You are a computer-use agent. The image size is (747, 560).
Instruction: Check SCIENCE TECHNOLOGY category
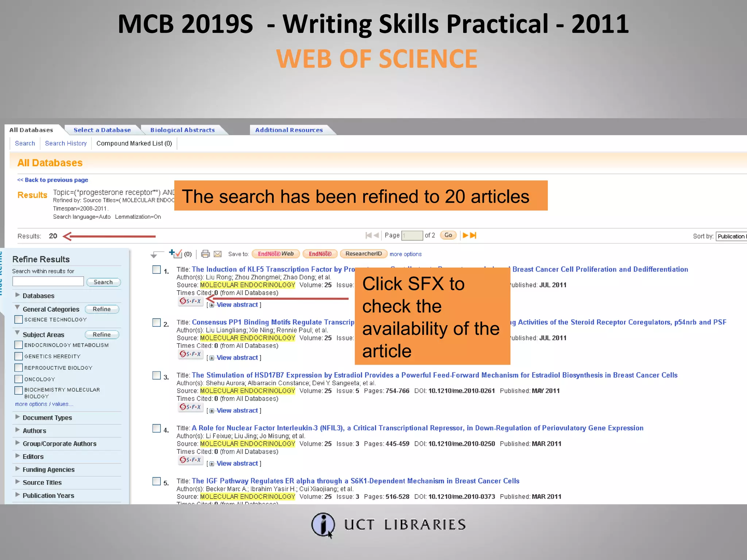(x=18, y=320)
